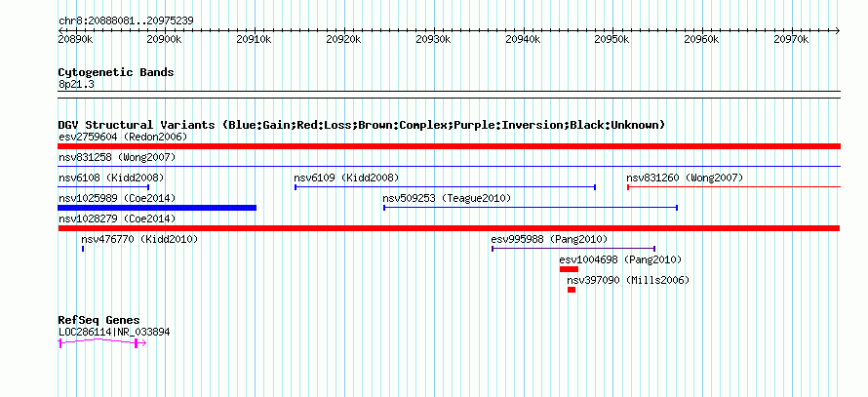Click the 20900k ruler tick label
Screen dimensions: 868x397
click(x=165, y=40)
